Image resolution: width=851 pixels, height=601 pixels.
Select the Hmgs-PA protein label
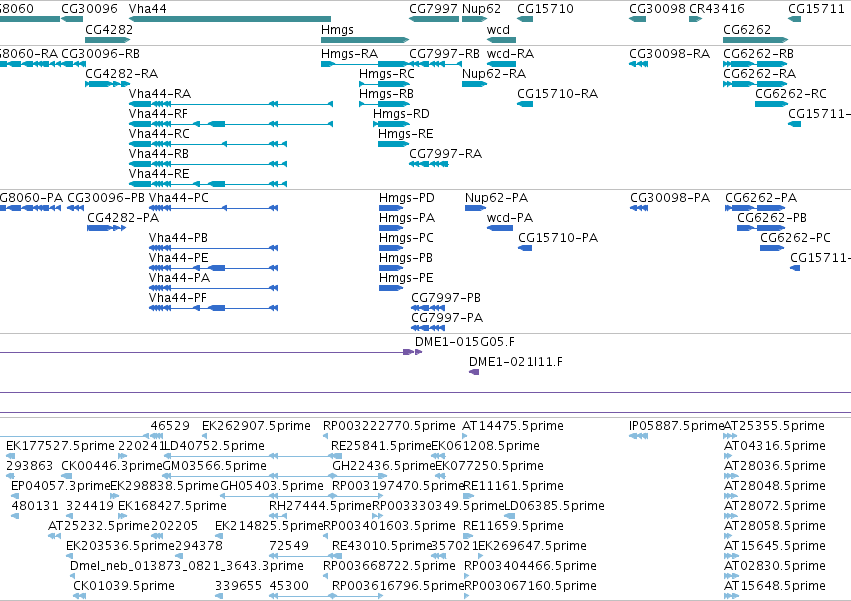[x=407, y=218]
